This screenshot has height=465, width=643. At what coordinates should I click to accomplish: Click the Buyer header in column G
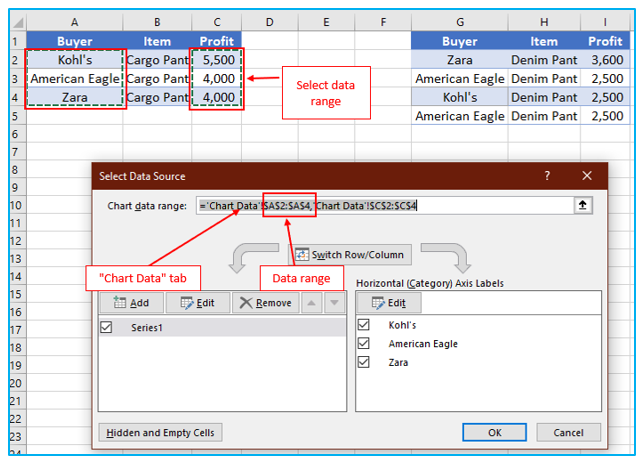click(460, 41)
